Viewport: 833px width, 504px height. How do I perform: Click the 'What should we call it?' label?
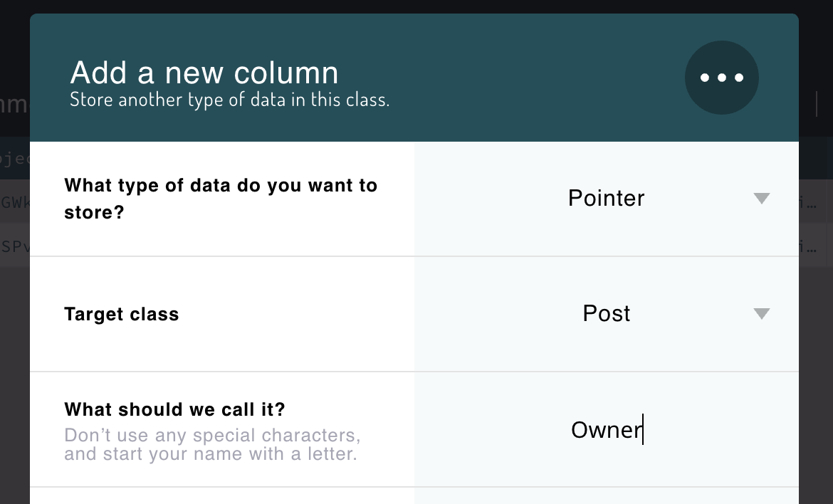coord(174,409)
